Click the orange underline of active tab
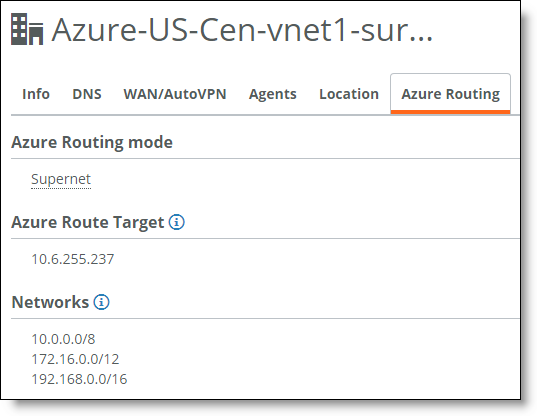The height and width of the screenshot is (416, 537). click(450, 112)
